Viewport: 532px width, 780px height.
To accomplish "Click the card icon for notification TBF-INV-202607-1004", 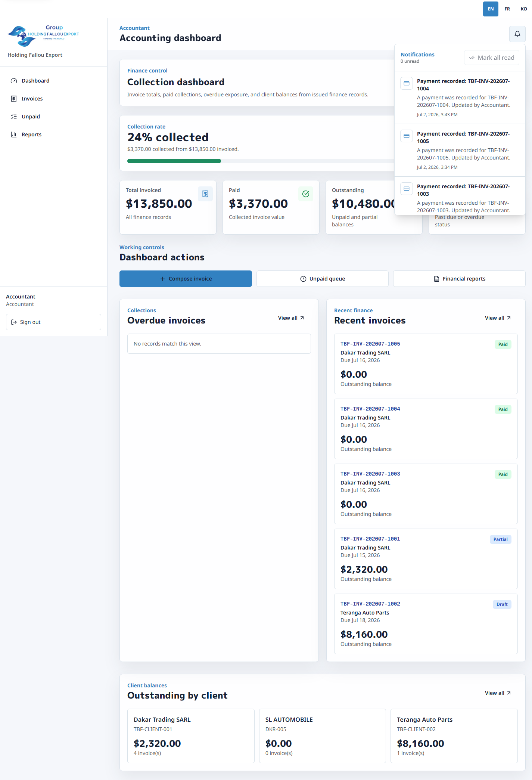I will point(407,83).
